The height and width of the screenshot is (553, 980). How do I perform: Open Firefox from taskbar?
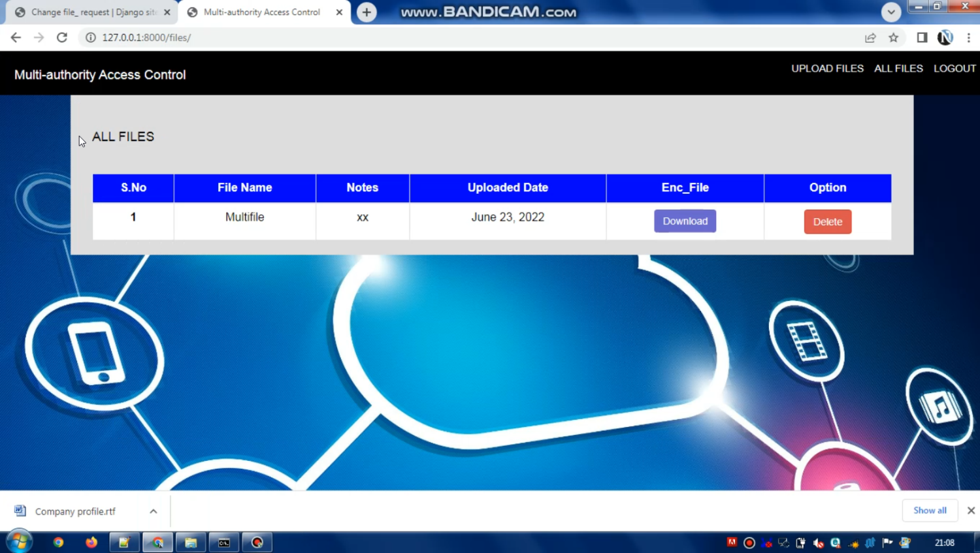(91, 542)
